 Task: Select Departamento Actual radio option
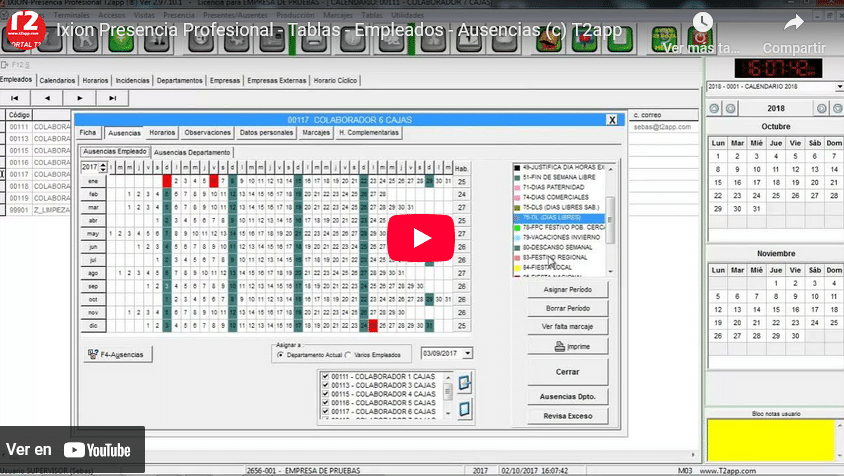pos(280,355)
